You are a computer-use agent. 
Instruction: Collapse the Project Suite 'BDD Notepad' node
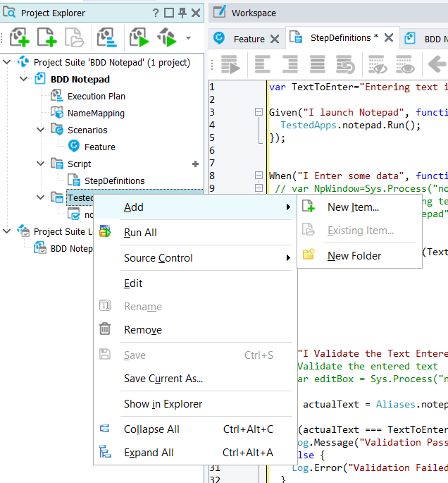(6, 62)
